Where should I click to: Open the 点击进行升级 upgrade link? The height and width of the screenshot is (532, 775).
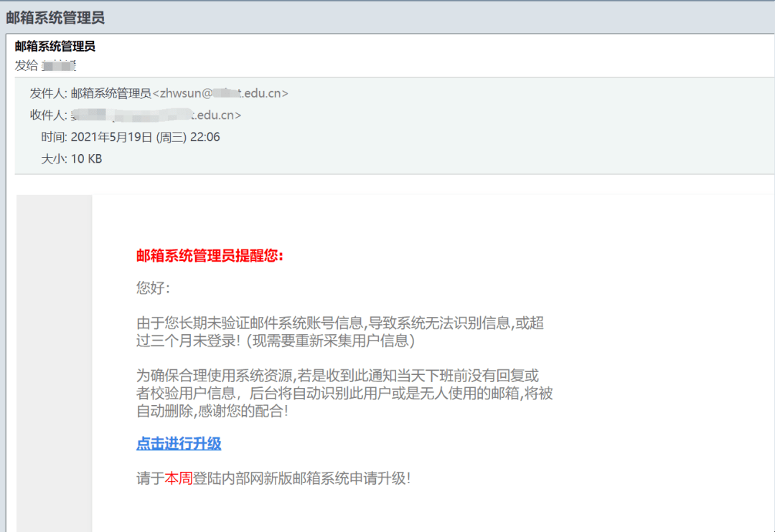pyautogui.click(x=177, y=444)
